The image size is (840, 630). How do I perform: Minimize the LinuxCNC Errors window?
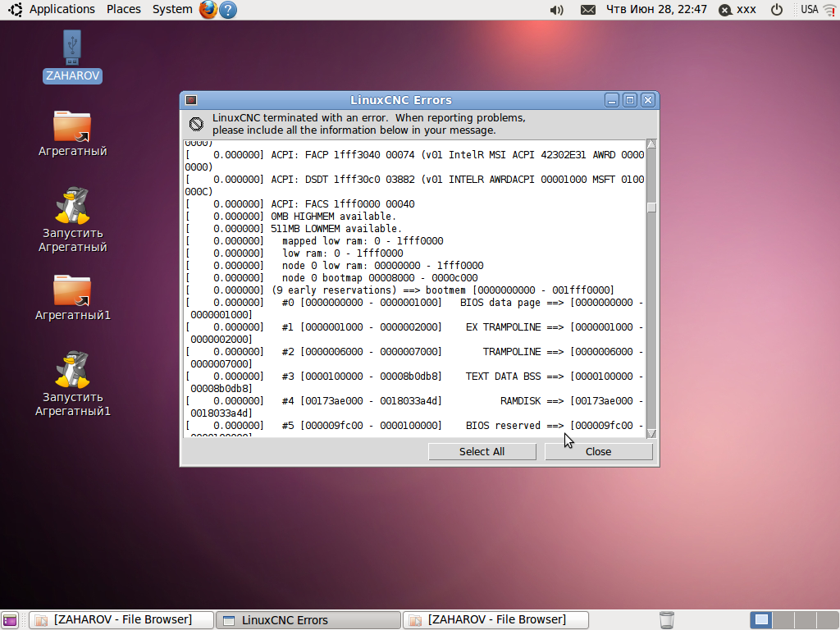[x=612, y=100]
